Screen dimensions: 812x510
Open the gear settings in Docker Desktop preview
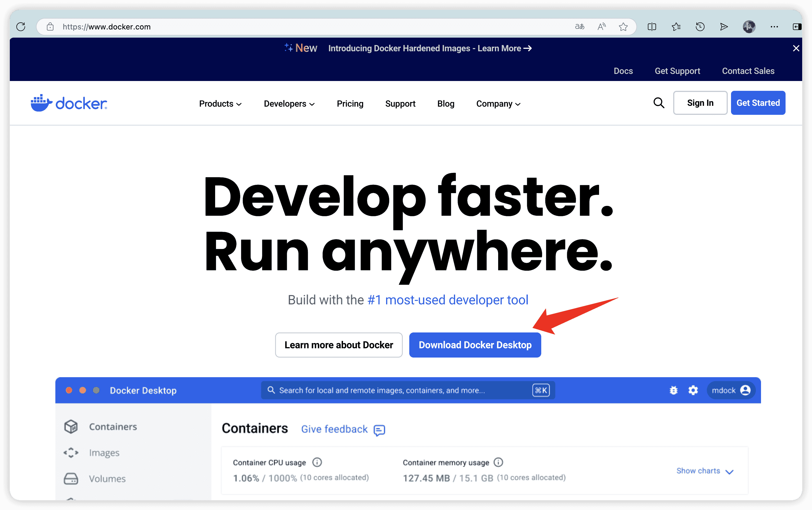[693, 390]
